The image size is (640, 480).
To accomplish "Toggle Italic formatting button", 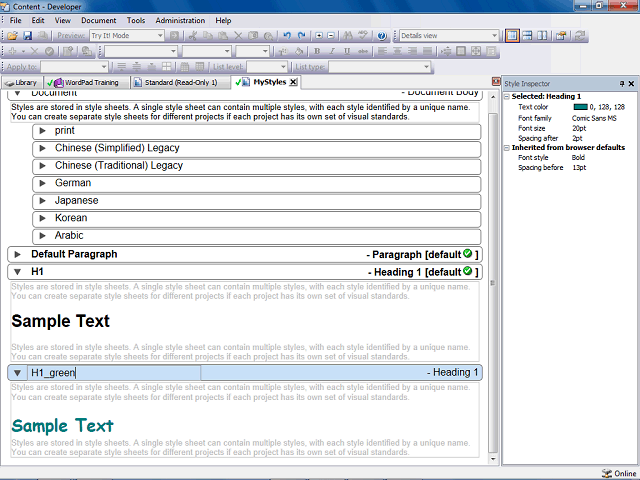I will [332, 51].
